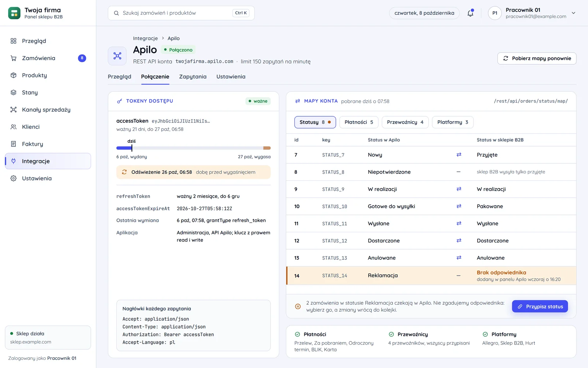Click the Reklamacja status row with Brak odpowiednika
588x368 pixels.
[x=431, y=276]
